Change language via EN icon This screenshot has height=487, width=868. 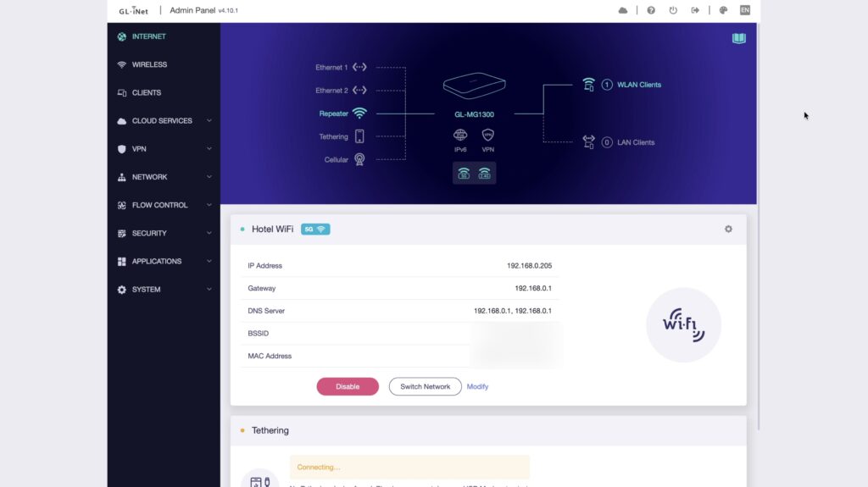pos(745,10)
